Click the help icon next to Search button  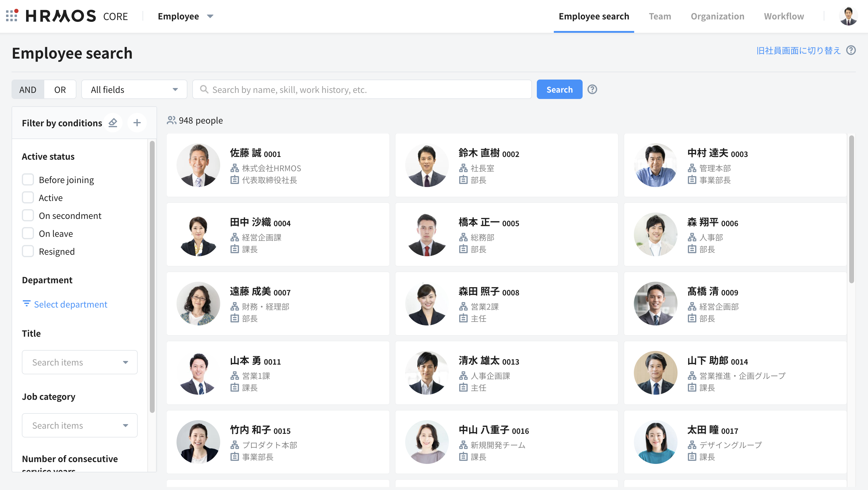pyautogui.click(x=592, y=89)
